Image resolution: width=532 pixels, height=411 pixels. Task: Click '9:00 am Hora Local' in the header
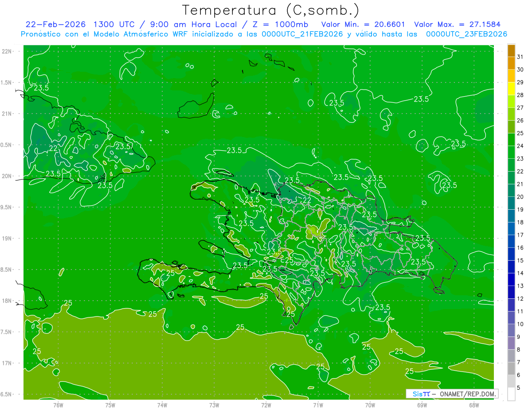(194, 24)
